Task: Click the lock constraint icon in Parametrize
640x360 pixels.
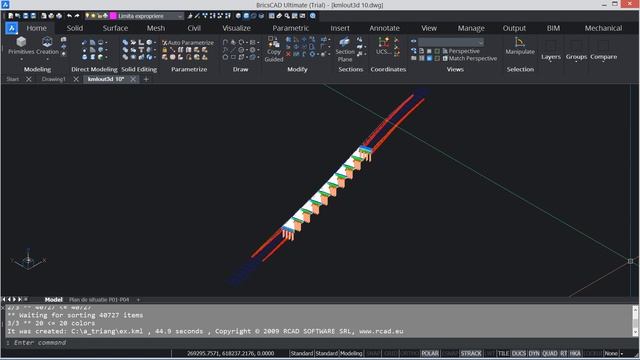Action: 164,50
